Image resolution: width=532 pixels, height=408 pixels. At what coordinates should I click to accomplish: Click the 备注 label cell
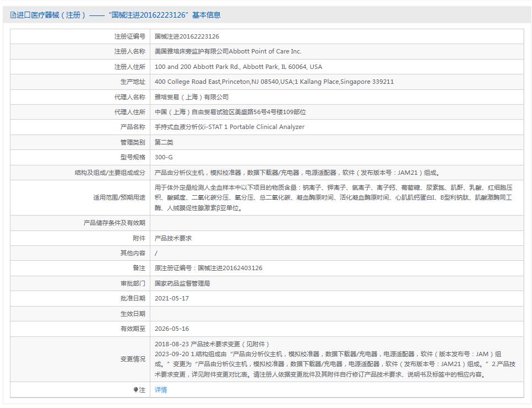[80, 268]
